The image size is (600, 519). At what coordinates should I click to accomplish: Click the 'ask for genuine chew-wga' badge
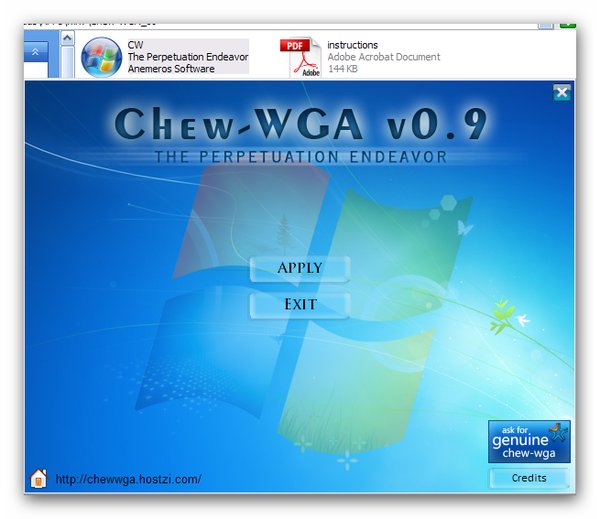coord(529,441)
